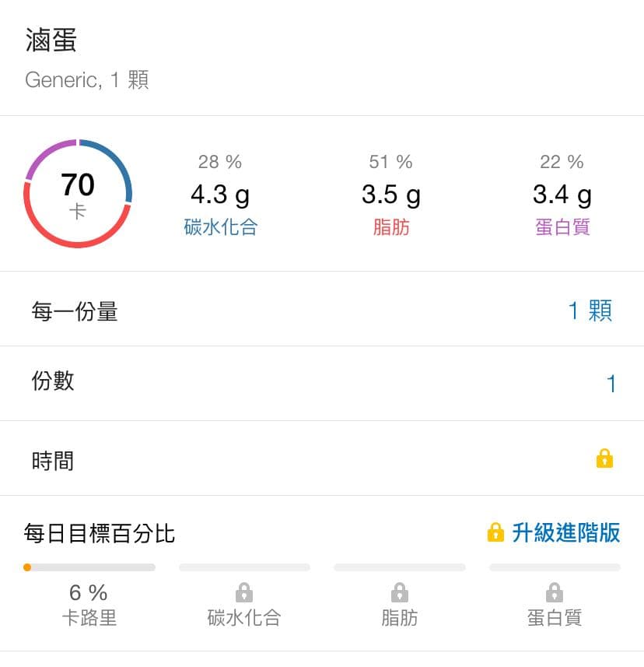Tap the 6 % 卡路里 goal percentage

89,593
